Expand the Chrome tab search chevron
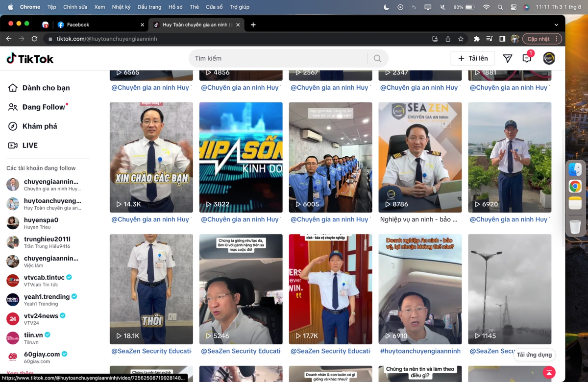 (556, 24)
